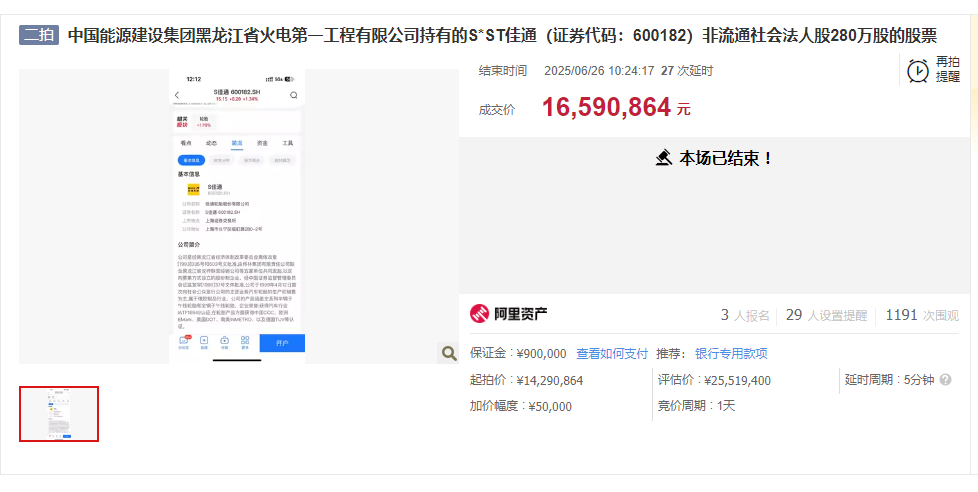Click the 再拍提醒 label
This screenshot has height=492, width=978.
point(947,69)
